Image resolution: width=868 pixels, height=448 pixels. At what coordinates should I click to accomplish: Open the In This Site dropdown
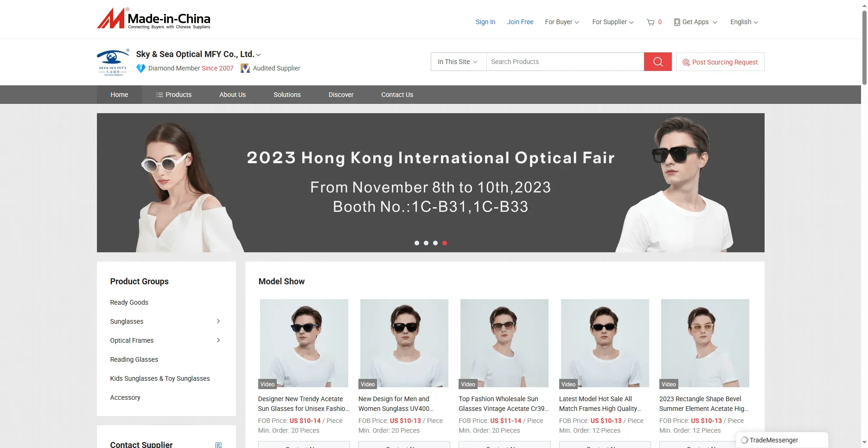(x=458, y=62)
